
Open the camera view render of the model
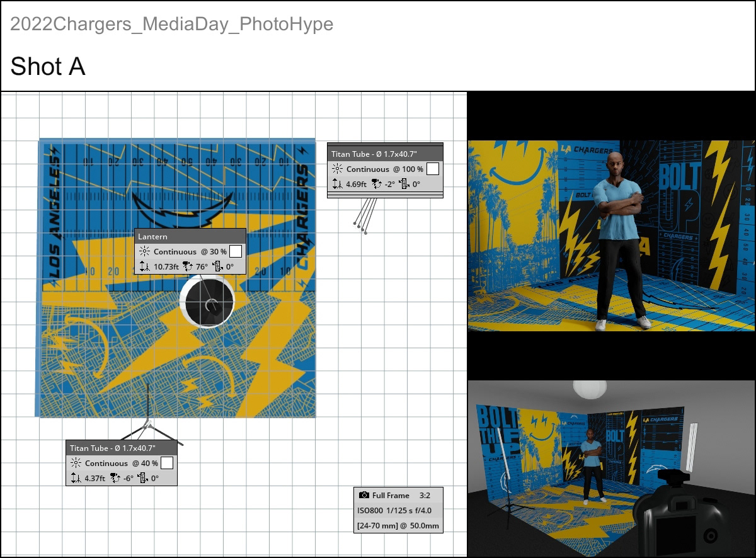tap(611, 236)
